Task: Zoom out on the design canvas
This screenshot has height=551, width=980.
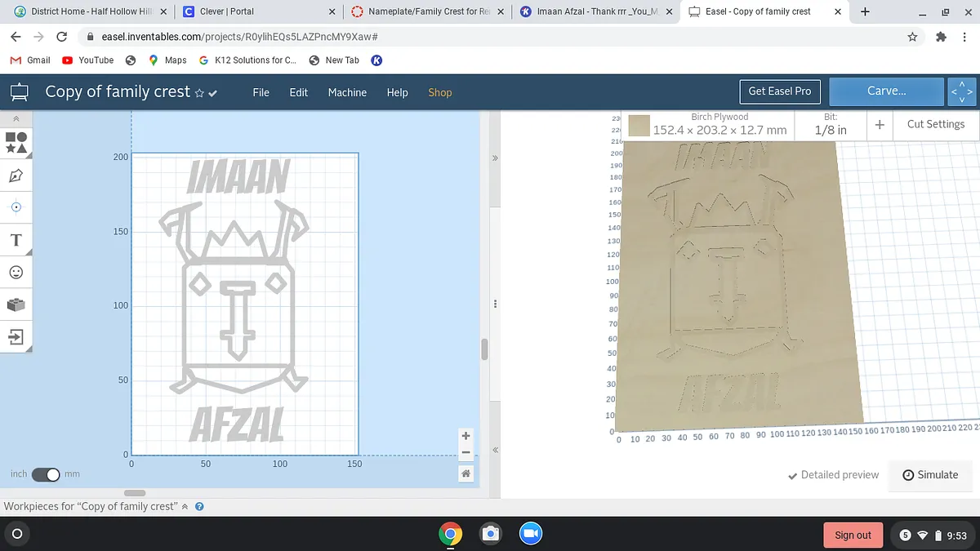Action: click(x=465, y=452)
